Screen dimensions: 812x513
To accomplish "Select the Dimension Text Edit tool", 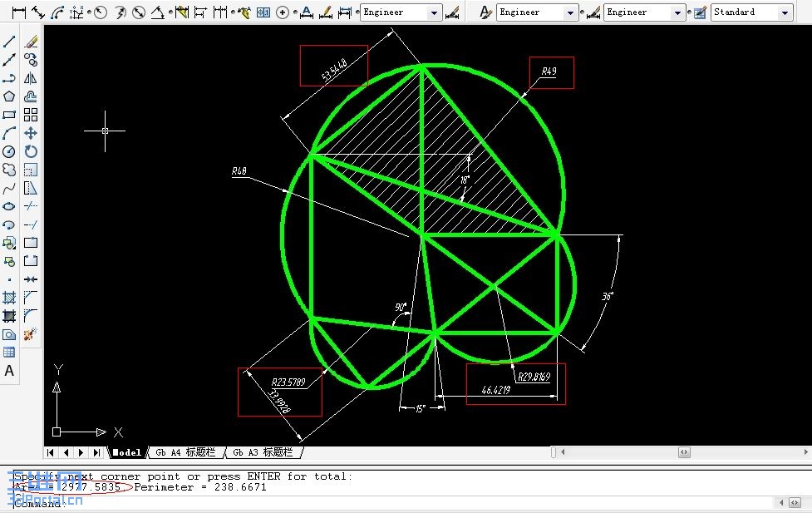I will tap(326, 12).
